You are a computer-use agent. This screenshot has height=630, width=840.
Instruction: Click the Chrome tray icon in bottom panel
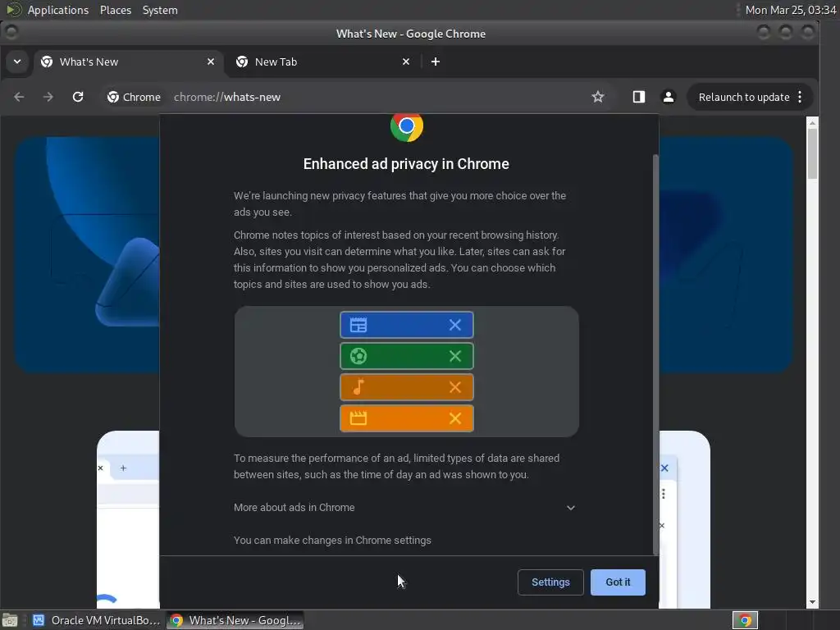pyautogui.click(x=745, y=620)
